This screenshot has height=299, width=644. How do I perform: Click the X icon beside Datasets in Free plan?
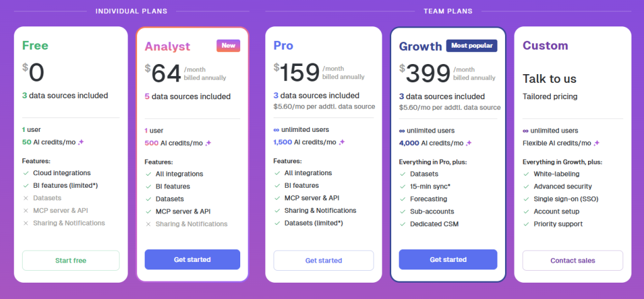point(26,198)
